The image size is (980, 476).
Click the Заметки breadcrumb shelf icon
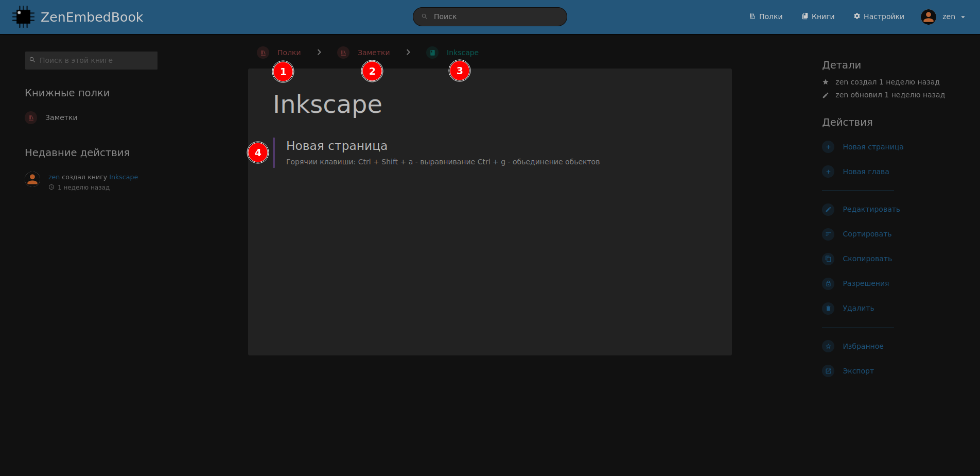pos(343,53)
